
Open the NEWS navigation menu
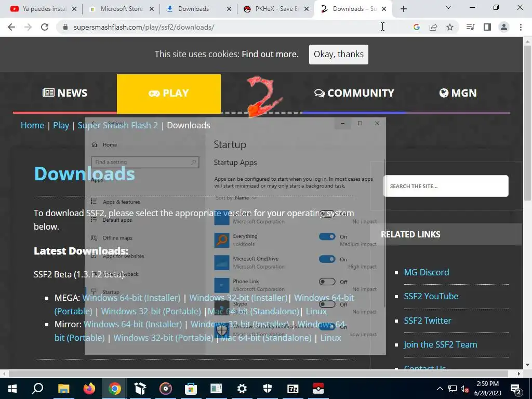point(65,93)
